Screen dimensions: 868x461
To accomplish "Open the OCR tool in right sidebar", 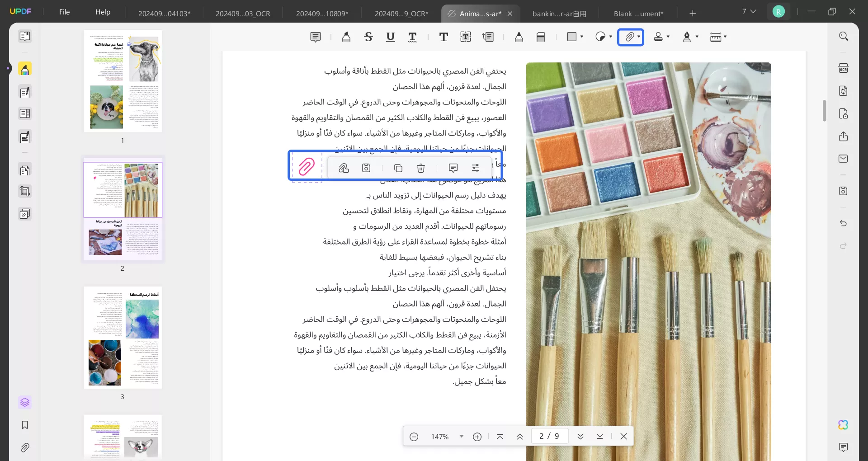I will 844,68.
